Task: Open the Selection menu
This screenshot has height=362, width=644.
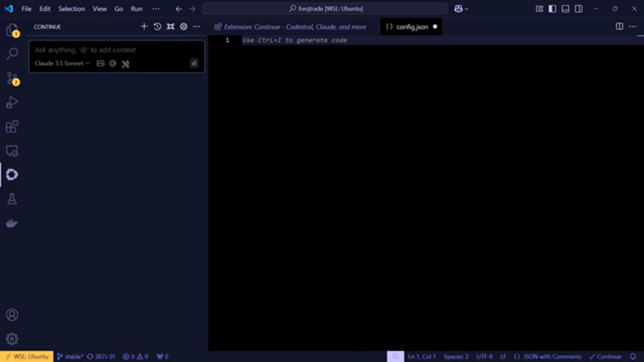Action: pos(71,9)
